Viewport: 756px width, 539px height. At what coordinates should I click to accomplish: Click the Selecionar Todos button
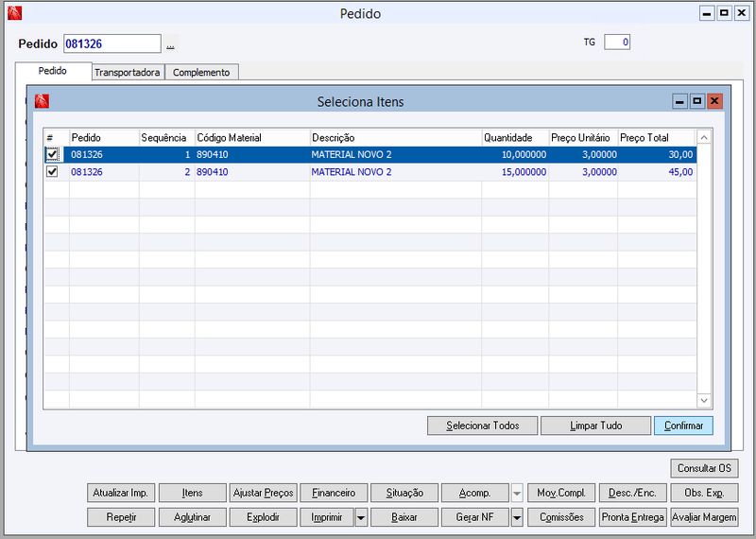click(482, 426)
